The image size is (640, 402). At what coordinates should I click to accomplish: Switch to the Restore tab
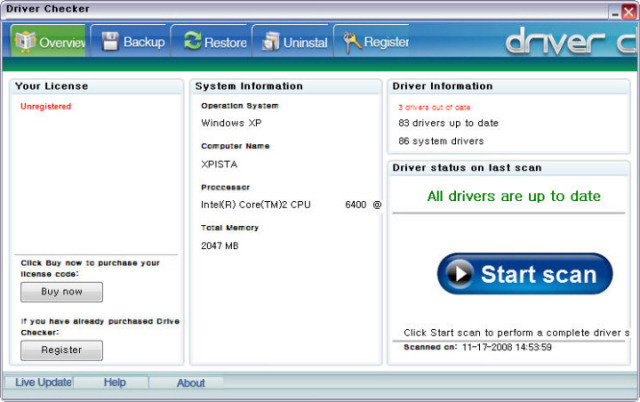click(210, 41)
